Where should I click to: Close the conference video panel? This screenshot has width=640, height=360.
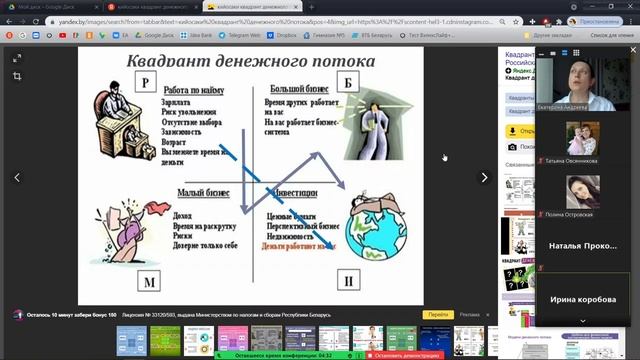[633, 49]
